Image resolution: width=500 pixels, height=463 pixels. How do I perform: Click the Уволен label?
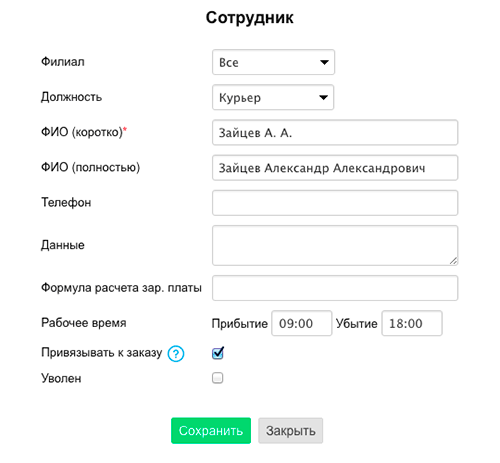[x=61, y=379]
